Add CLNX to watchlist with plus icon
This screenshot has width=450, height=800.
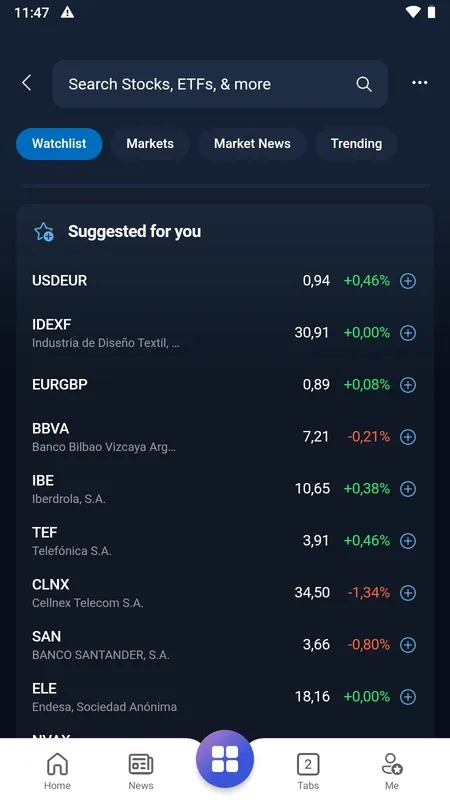click(x=408, y=593)
